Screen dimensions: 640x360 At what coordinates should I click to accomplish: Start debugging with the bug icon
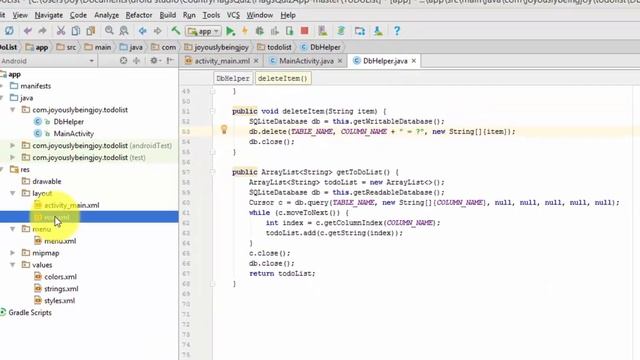tap(260, 31)
